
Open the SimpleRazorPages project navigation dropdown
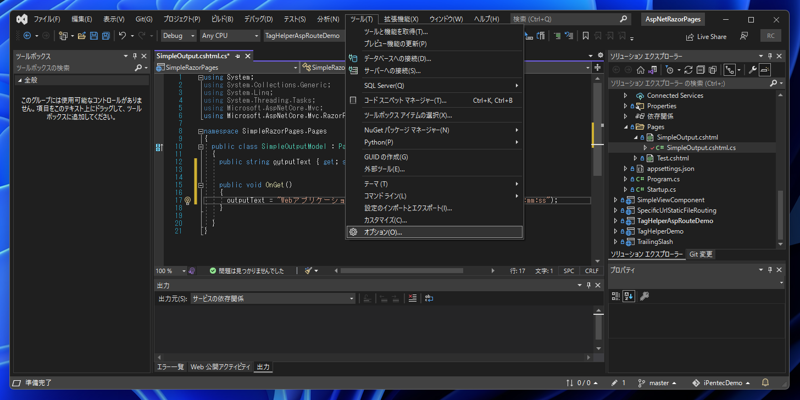click(227, 67)
